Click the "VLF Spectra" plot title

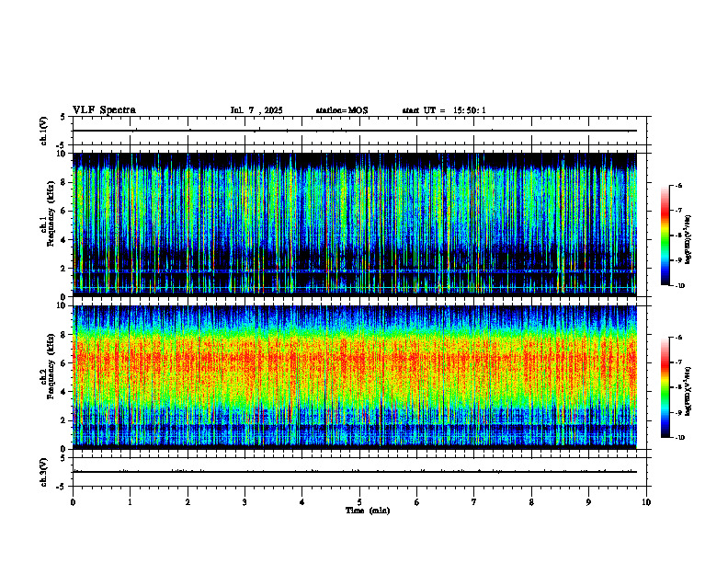104,110
